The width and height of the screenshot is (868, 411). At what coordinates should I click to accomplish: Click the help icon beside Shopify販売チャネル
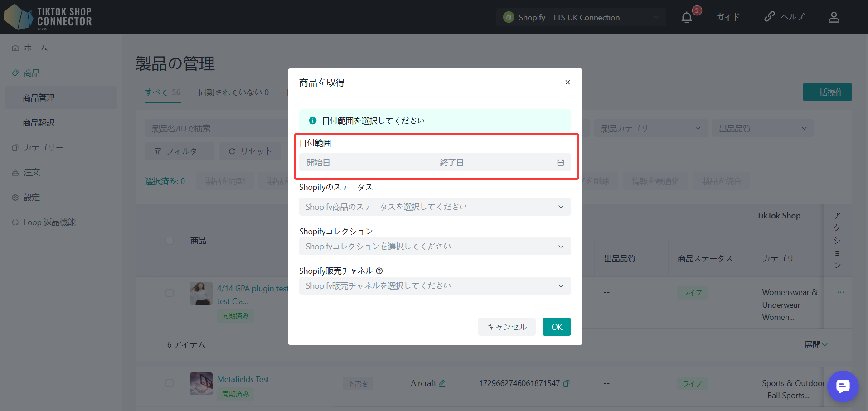(379, 271)
